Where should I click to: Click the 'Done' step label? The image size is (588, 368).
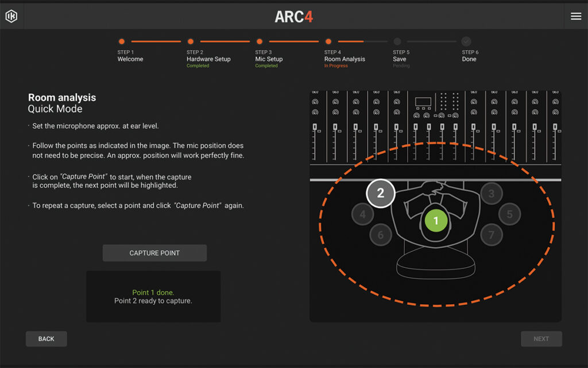click(469, 59)
